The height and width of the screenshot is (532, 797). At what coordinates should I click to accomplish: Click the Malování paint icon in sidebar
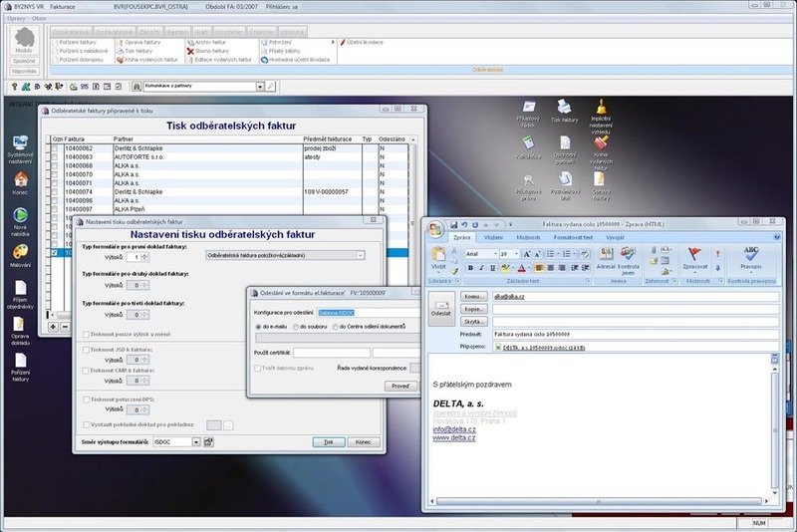pyautogui.click(x=20, y=255)
